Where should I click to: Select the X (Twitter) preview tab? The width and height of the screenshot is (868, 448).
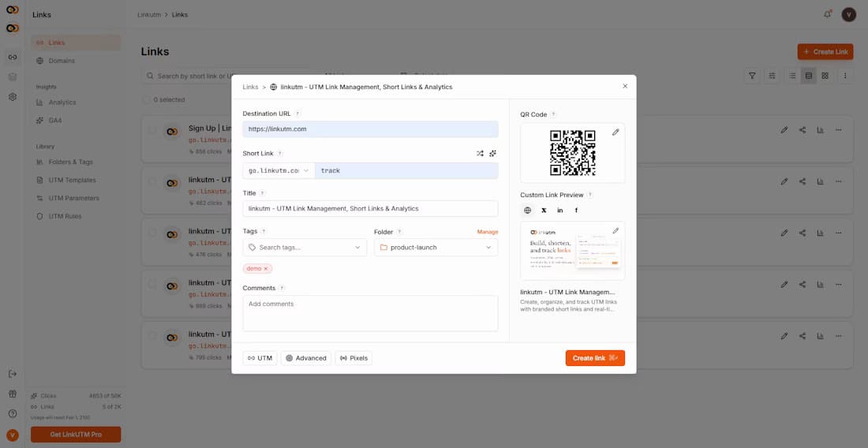pyautogui.click(x=544, y=210)
